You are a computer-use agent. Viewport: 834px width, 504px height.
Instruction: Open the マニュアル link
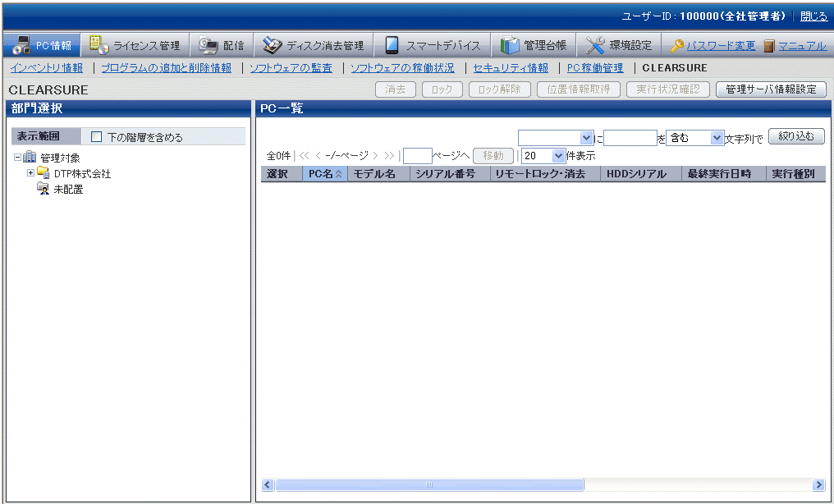803,46
